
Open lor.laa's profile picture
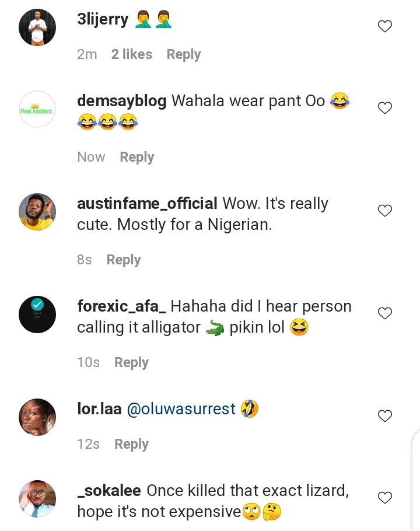[37, 417]
